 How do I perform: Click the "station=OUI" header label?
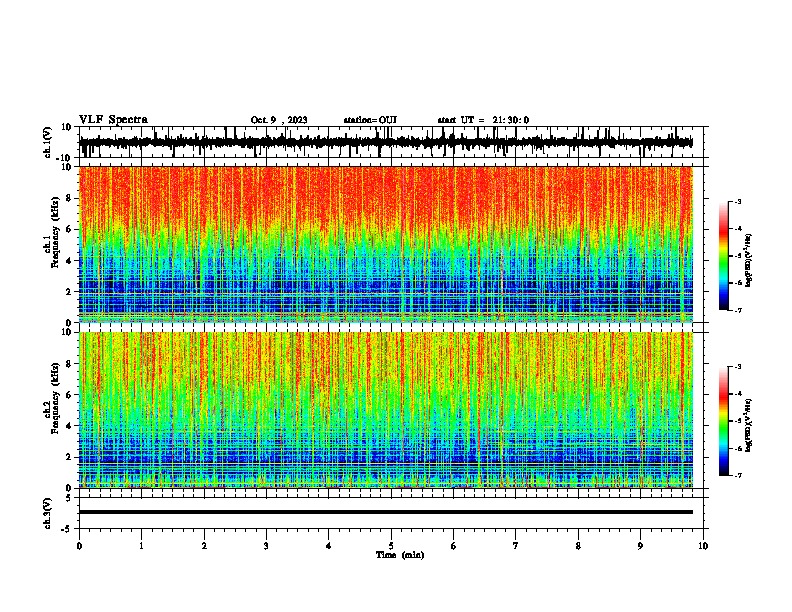(370, 120)
